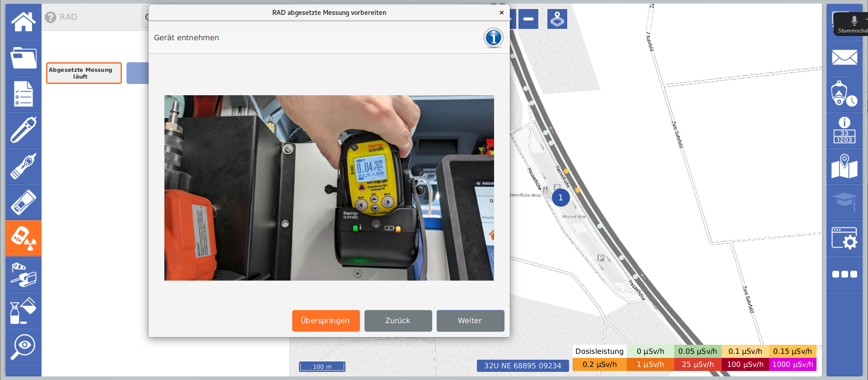Click the device removal photo
868x380 pixels.
(329, 188)
